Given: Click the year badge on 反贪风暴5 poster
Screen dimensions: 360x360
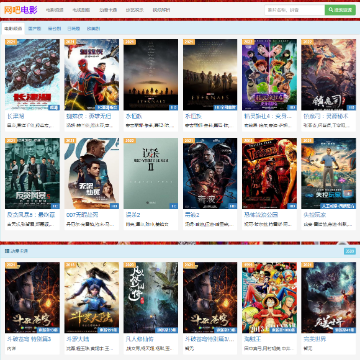Looking at the screenshot, I should 11,141.
